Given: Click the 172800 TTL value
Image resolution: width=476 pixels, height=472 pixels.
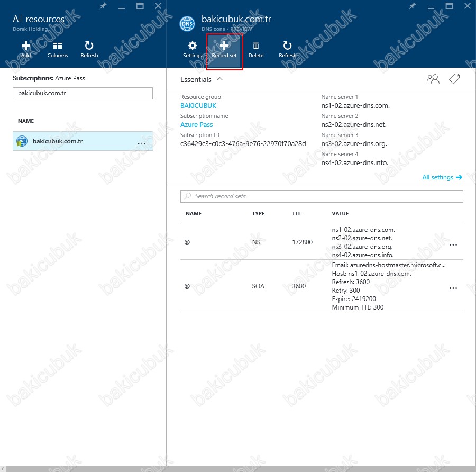Looking at the screenshot, I should pos(302,242).
